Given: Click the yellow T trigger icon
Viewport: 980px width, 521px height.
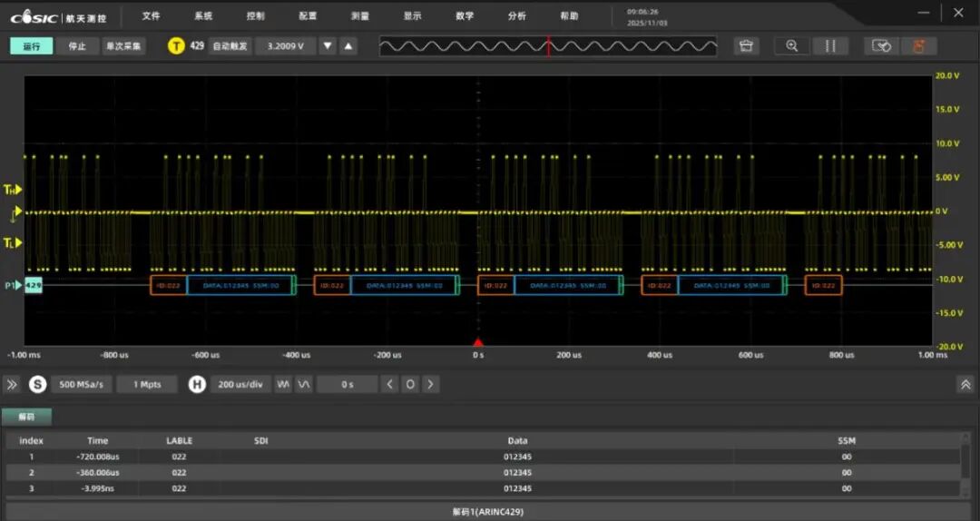Looking at the screenshot, I should click(176, 46).
